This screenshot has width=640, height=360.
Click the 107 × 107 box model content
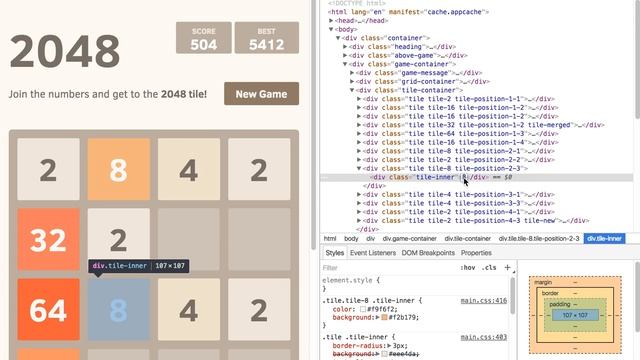pyautogui.click(x=575, y=315)
